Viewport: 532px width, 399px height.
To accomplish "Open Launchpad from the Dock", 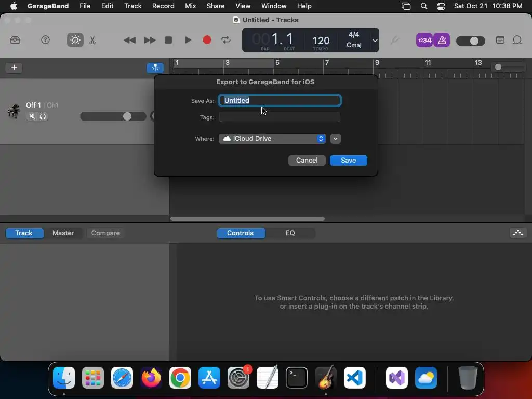I will tap(93, 378).
